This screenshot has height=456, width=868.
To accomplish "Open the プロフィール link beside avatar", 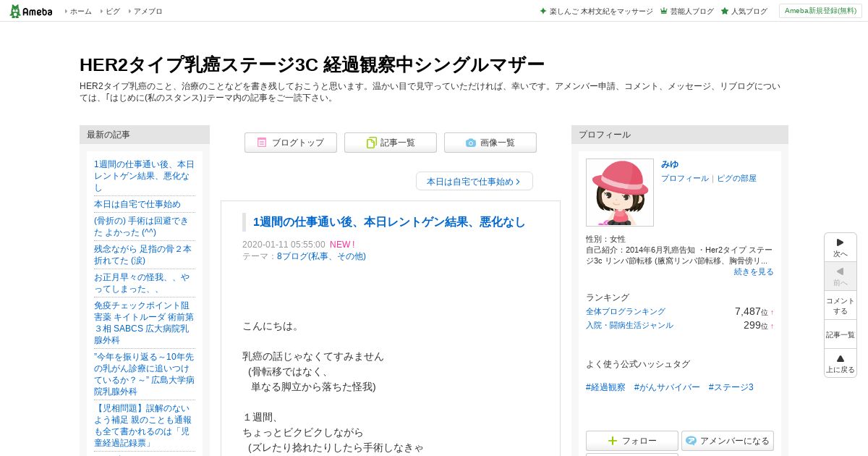I will [685, 178].
